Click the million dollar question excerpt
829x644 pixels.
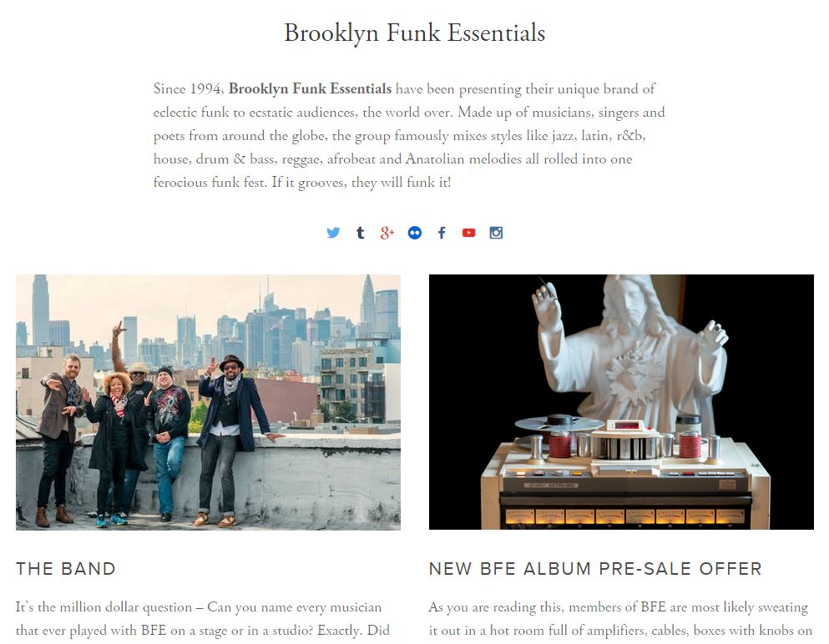pos(203,619)
